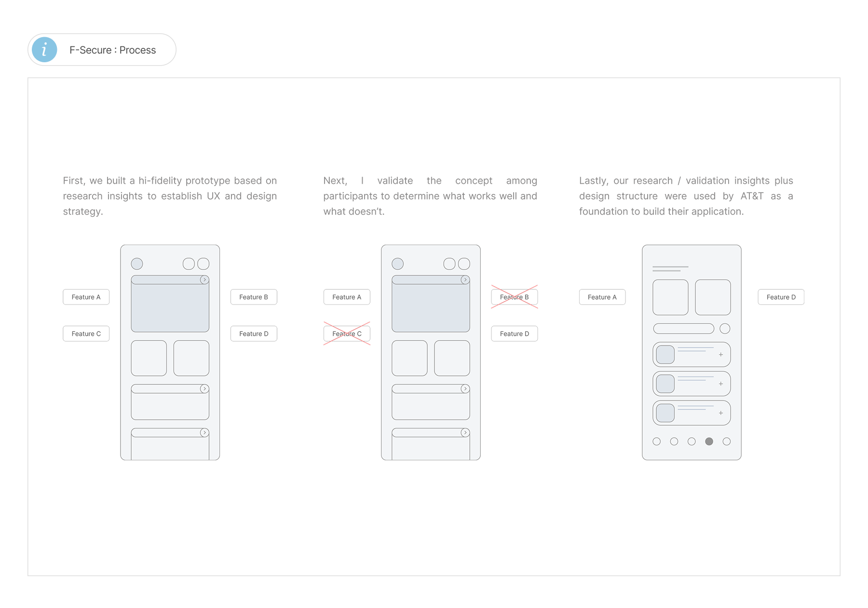Image resolution: width=868 pixels, height=608 pixels.
Task: Click the rightmost header circle in the second phone
Action: pos(464,263)
